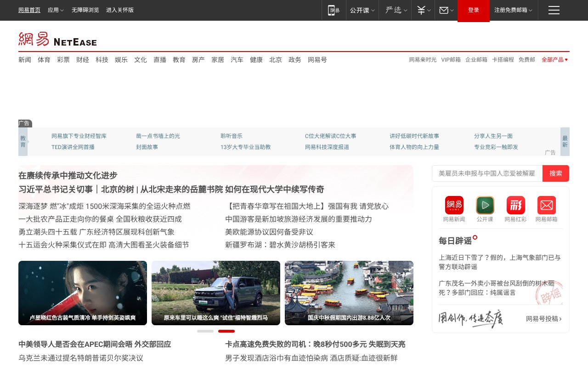
Task: Open the 网易新闻 app icon
Action: (x=453, y=205)
